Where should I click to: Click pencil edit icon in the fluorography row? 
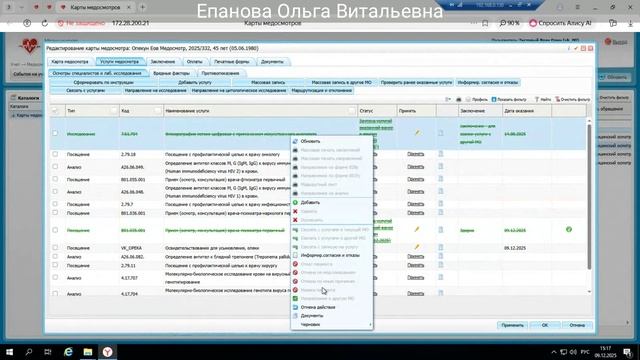[x=417, y=133]
